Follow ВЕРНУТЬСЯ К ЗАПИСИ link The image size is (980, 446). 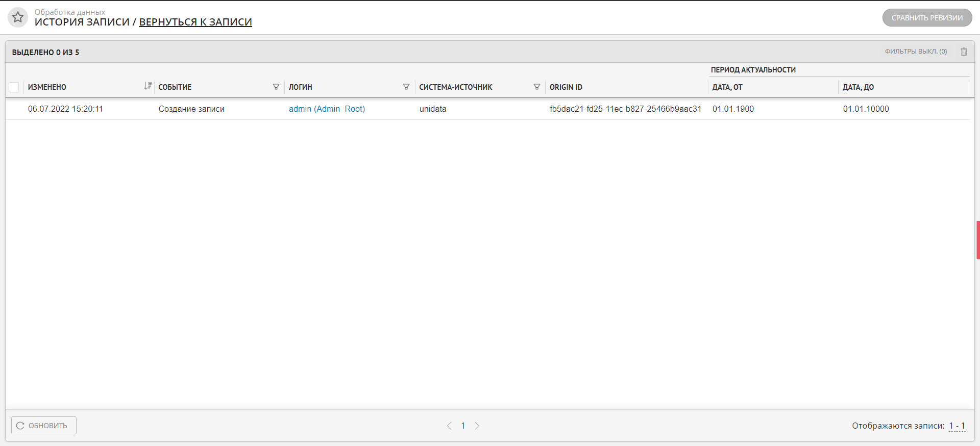coord(195,22)
